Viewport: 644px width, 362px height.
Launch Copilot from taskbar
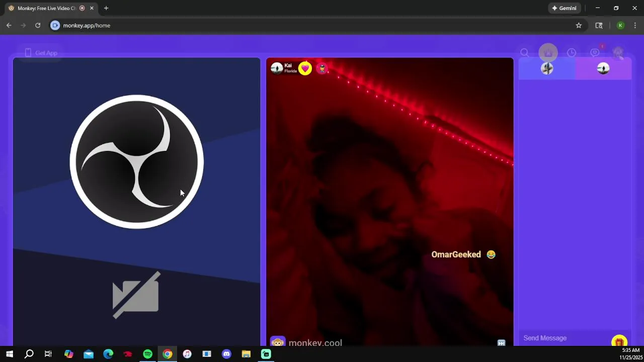[x=69, y=354]
